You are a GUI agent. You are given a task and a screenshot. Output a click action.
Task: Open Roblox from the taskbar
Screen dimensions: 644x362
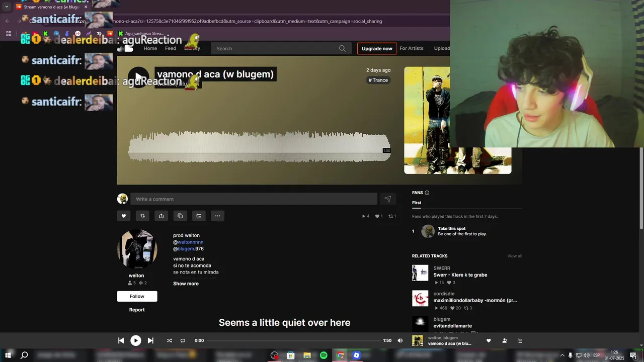pos(357,355)
